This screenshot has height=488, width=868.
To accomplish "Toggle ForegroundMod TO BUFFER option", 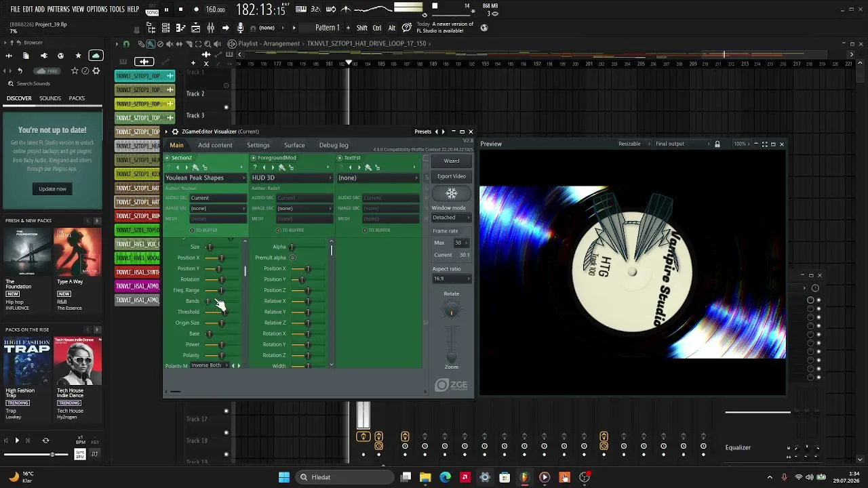I will [290, 230].
